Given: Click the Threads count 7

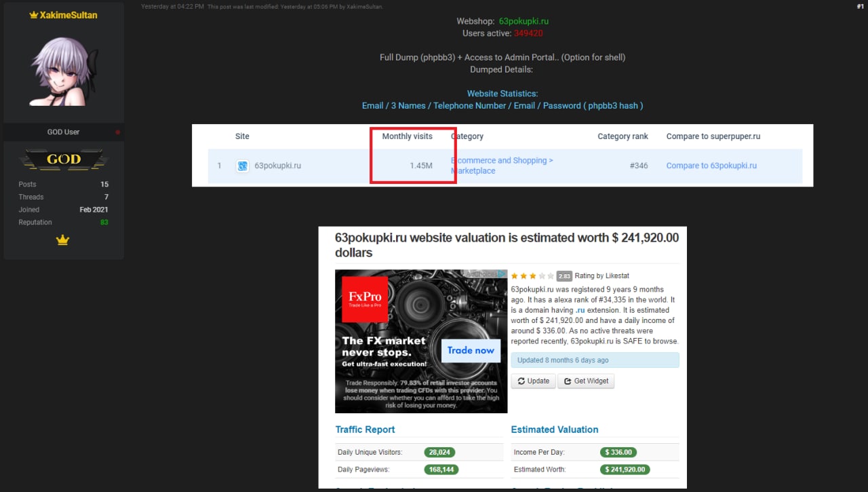Looking at the screenshot, I should coord(106,197).
